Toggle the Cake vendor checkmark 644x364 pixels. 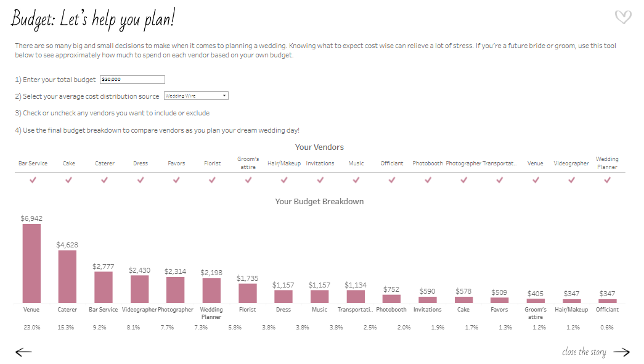point(69,180)
